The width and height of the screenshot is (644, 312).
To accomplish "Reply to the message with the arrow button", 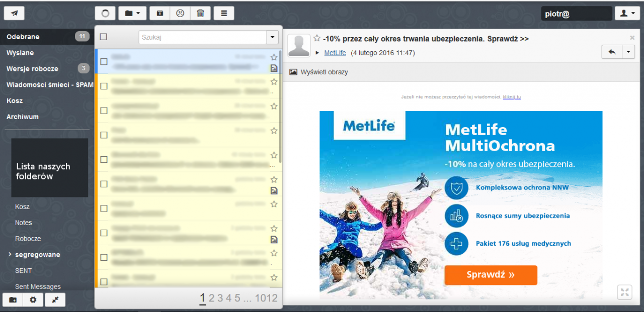I will (612, 52).
